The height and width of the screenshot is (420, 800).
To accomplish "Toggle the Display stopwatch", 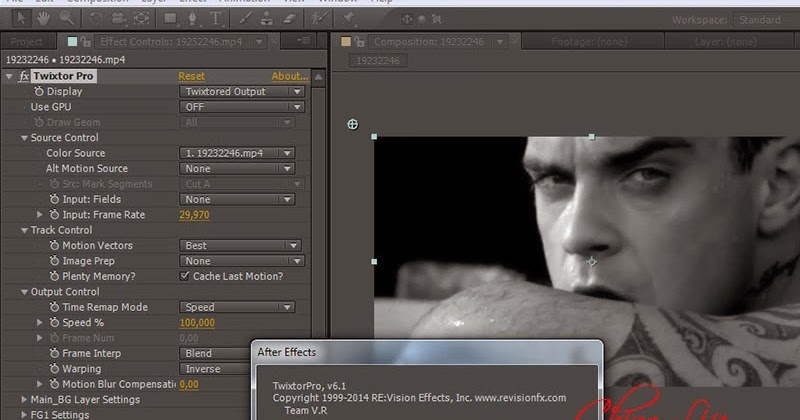I will point(39,91).
